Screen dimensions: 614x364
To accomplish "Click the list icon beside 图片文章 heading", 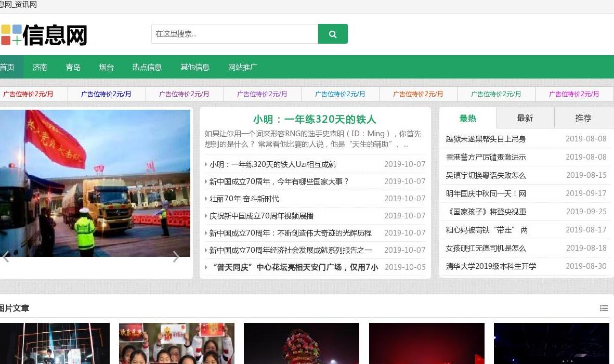I will (x=604, y=308).
